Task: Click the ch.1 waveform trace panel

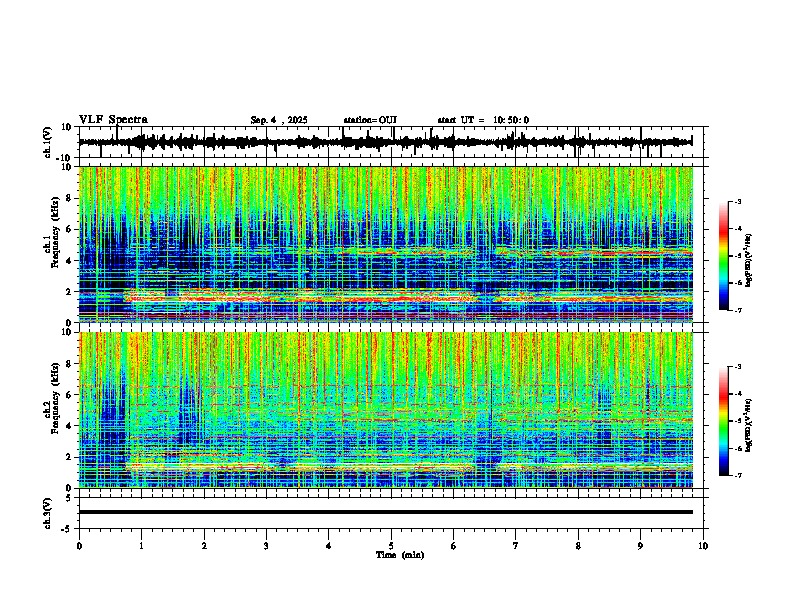Action: pos(391,142)
